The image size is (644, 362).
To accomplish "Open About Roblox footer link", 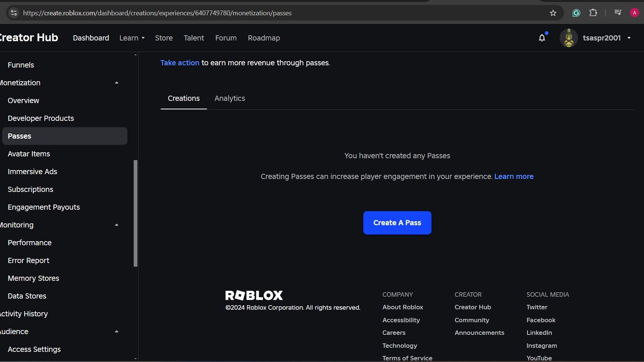I will pyautogui.click(x=402, y=307).
